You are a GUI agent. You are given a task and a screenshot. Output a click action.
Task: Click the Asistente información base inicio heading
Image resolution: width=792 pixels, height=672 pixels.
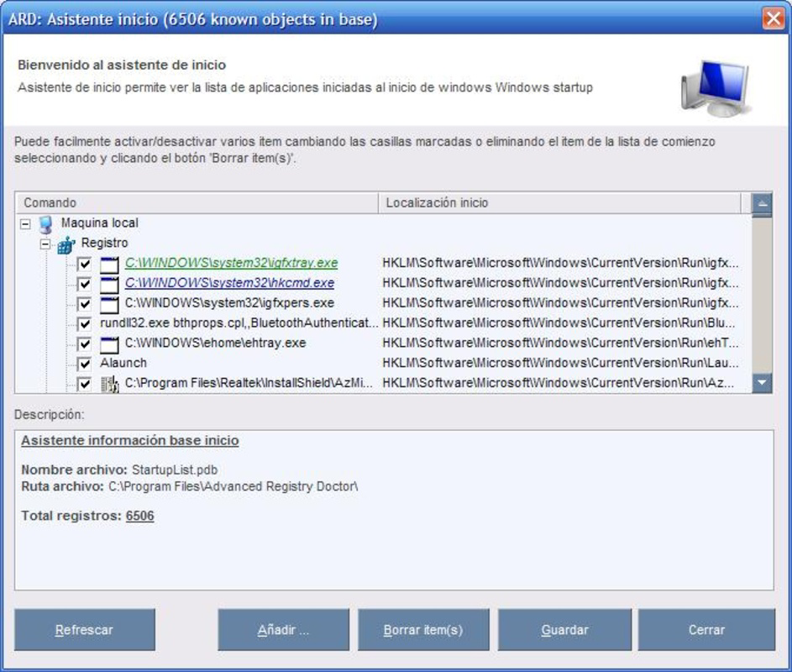[130, 441]
